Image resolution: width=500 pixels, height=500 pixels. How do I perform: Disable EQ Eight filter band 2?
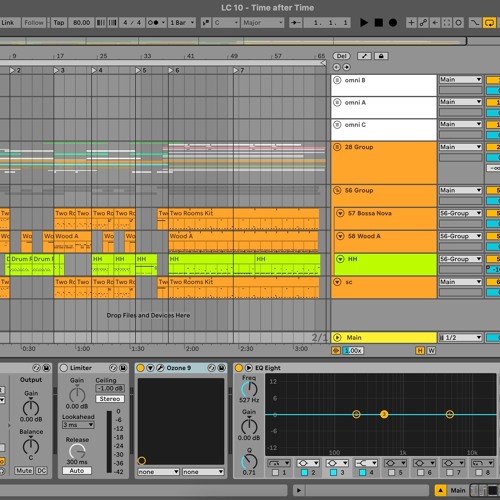click(x=304, y=472)
